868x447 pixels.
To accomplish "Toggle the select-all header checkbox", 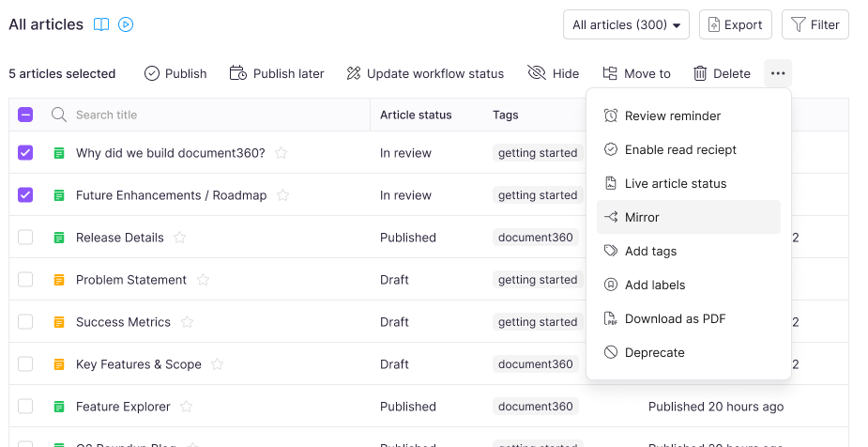I will (25, 115).
